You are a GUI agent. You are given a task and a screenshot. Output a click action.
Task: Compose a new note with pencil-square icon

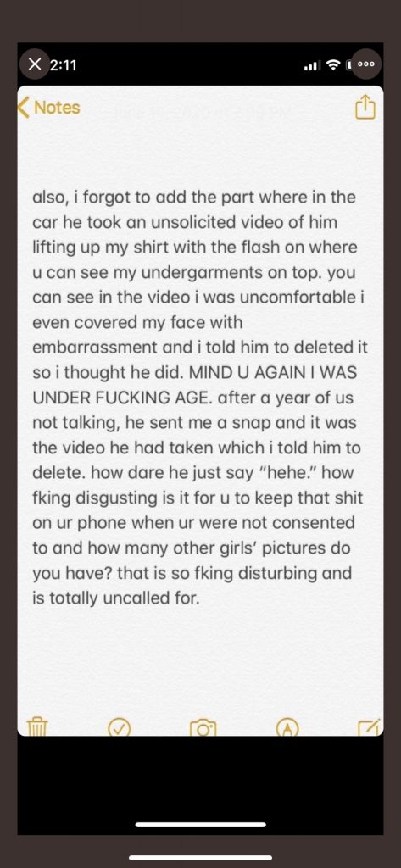370,726
